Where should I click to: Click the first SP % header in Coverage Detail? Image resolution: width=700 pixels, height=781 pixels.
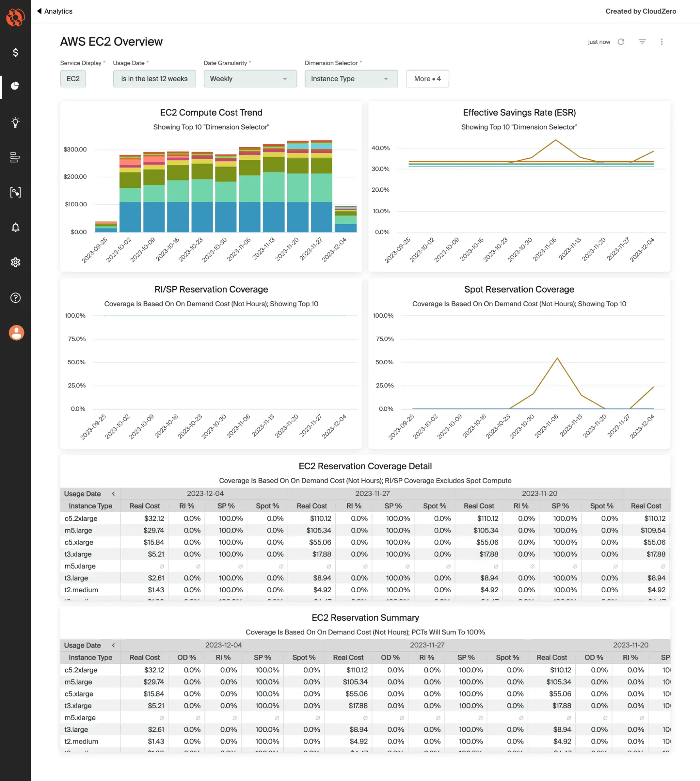[226, 506]
